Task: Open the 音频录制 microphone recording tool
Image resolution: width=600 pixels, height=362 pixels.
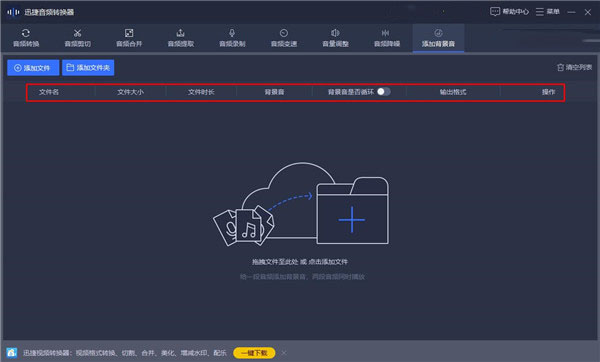Action: pos(232,38)
